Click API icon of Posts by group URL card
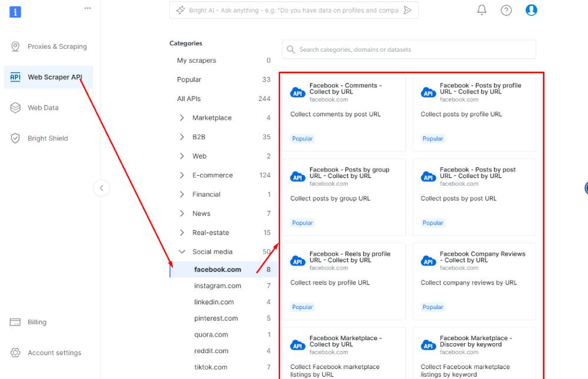The width and height of the screenshot is (588, 379). [x=298, y=177]
